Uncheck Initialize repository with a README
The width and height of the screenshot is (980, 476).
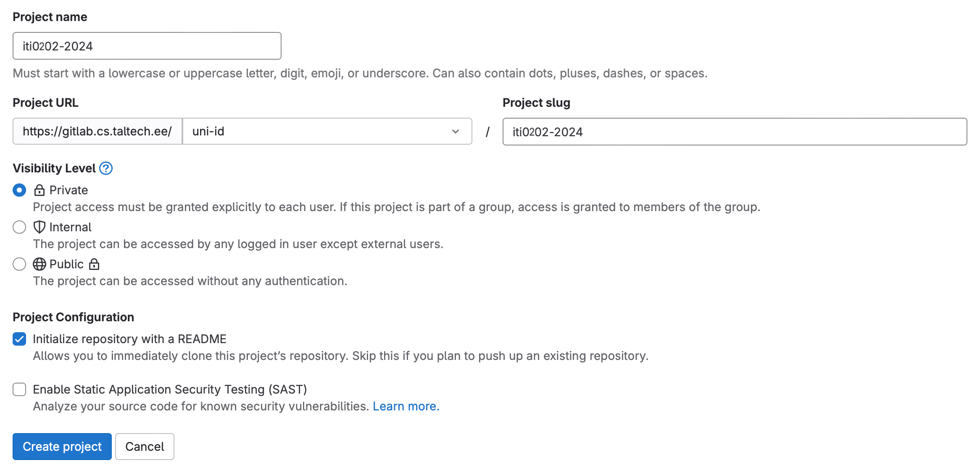(19, 339)
